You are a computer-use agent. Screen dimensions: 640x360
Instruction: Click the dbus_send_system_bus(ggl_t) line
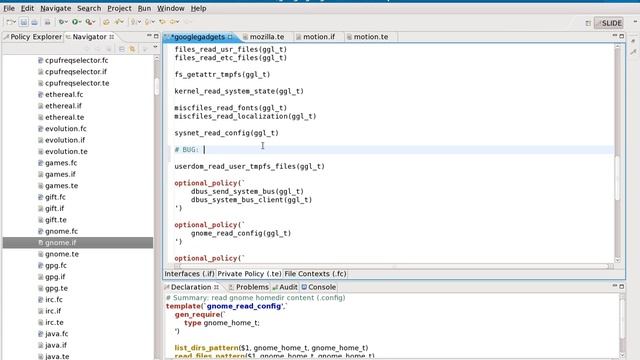(x=247, y=191)
